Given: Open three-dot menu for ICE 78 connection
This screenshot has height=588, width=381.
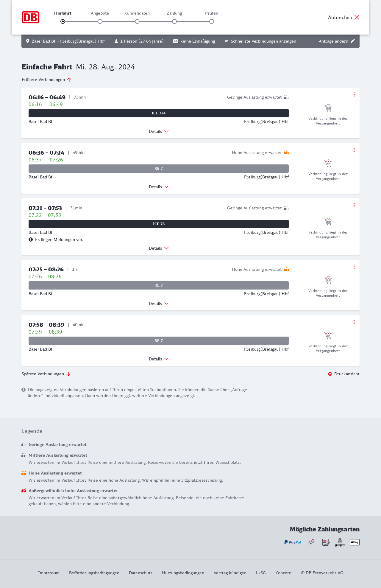Looking at the screenshot, I should click(354, 205).
